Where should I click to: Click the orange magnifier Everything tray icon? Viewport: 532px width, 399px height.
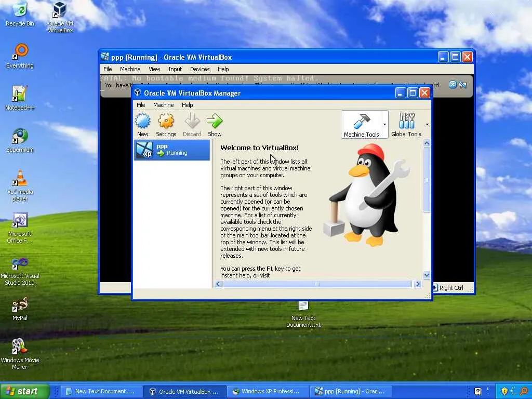coord(525,392)
